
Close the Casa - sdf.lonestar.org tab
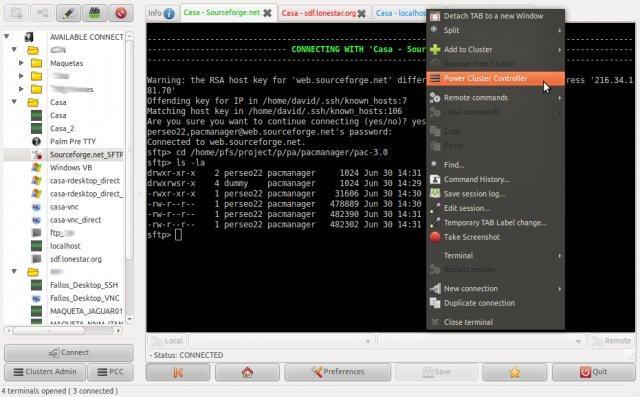coord(362,13)
